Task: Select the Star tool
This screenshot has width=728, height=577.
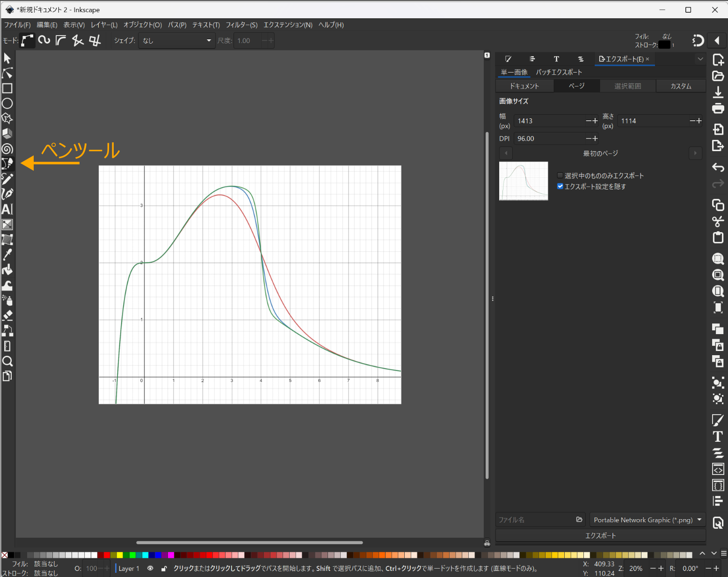Action: pos(7,118)
